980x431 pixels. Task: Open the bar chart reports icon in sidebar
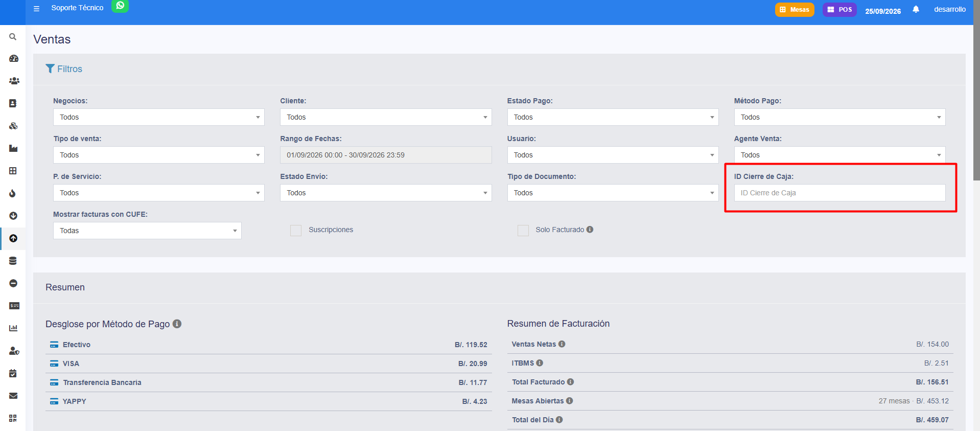(x=13, y=328)
